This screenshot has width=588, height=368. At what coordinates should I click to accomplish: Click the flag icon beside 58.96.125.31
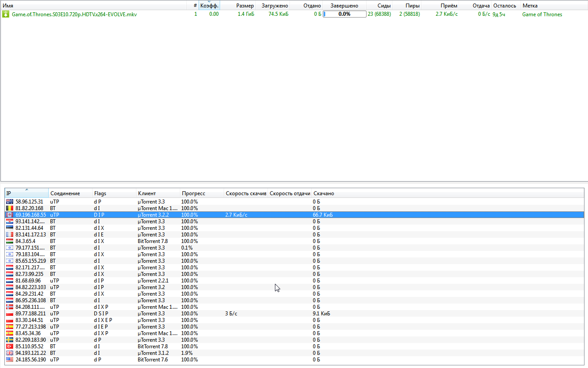pyautogui.click(x=10, y=202)
